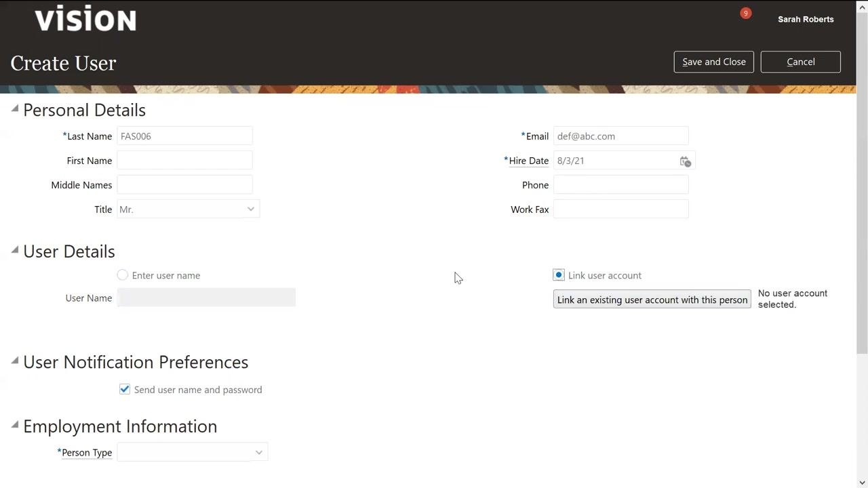The width and height of the screenshot is (868, 488).
Task: Cancel the Create User form
Action: click(x=801, y=62)
